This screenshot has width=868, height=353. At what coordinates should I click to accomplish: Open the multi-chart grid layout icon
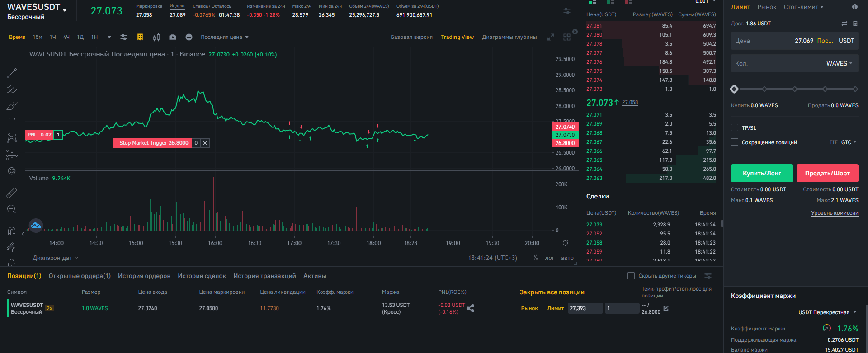pos(567,37)
